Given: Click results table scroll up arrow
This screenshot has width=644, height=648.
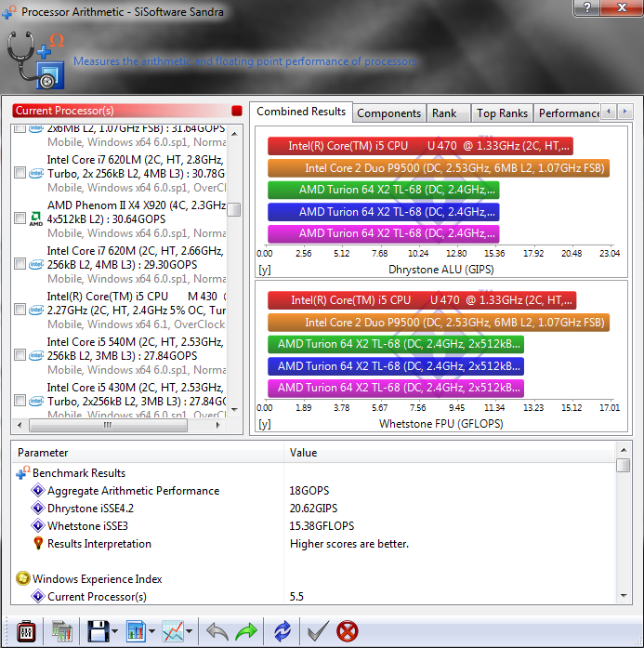Looking at the screenshot, I should tap(624, 450).
